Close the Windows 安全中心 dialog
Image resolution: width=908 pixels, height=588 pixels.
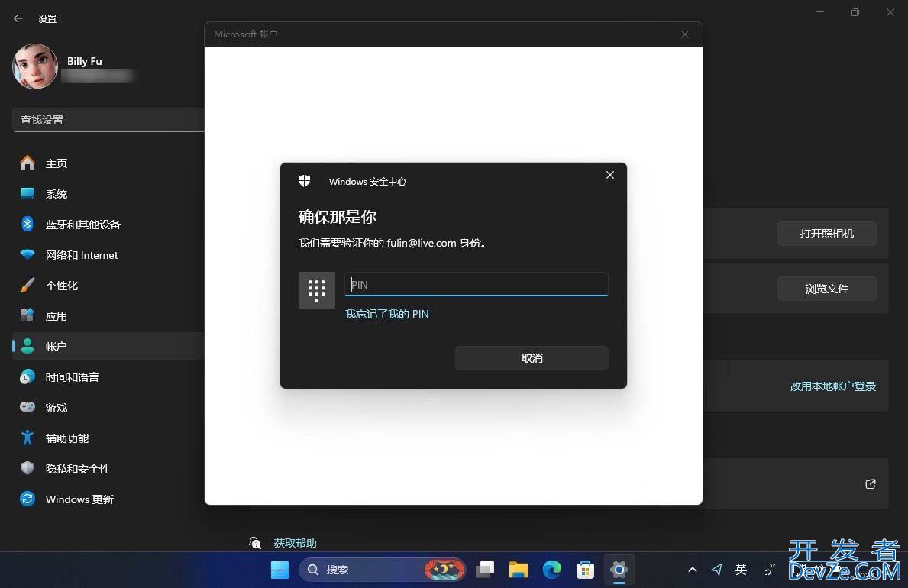pos(609,175)
